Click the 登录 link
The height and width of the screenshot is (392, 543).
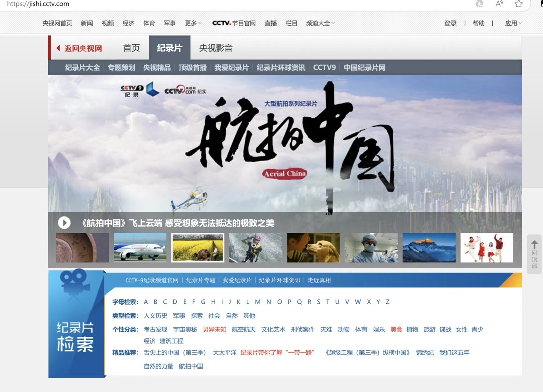450,23
